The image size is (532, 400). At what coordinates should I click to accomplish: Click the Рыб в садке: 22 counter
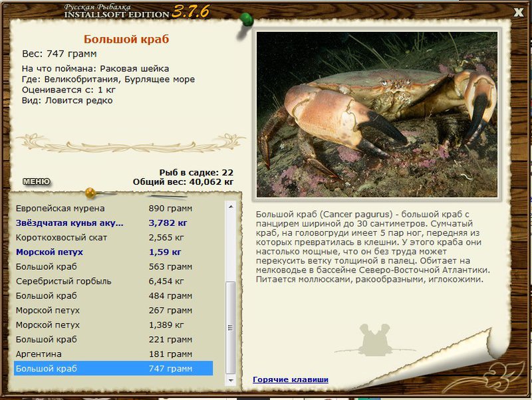click(196, 172)
